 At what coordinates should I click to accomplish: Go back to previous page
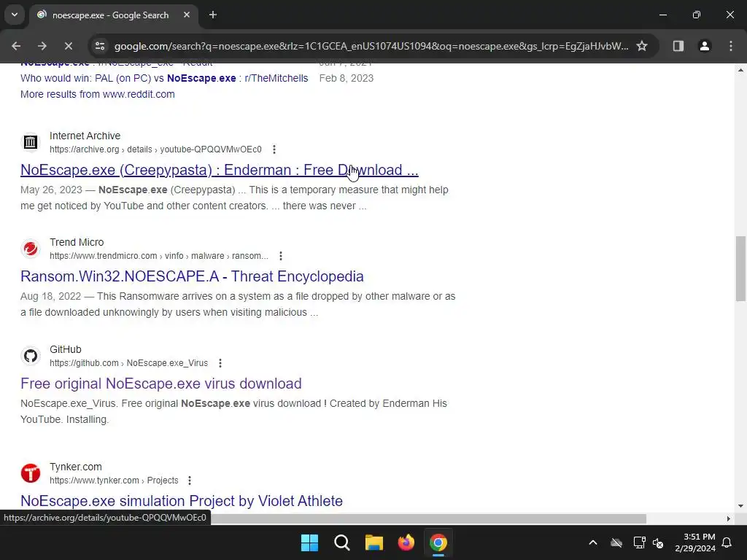[x=16, y=46]
